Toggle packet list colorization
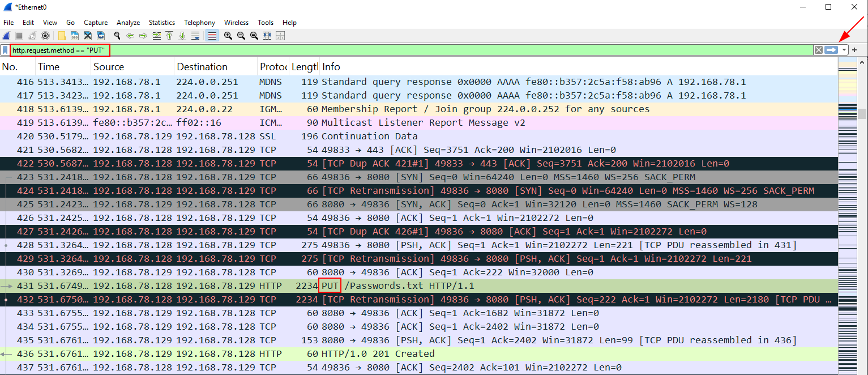The image size is (868, 375). 212,36
